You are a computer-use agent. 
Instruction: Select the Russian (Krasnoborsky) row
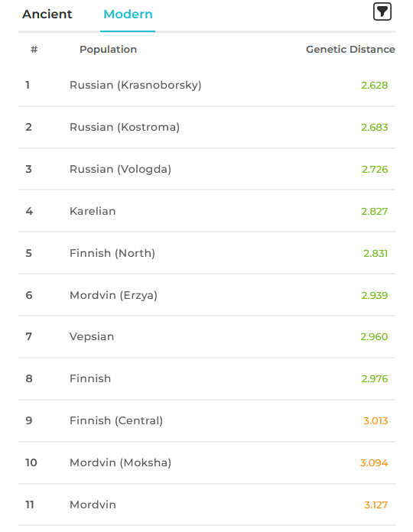pos(206,85)
